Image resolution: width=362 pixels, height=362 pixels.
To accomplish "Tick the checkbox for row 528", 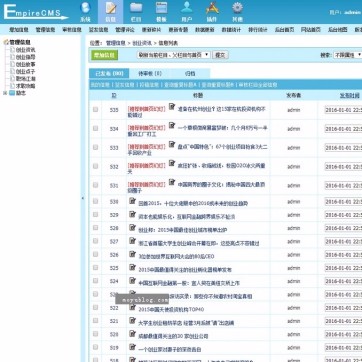I will click(x=96, y=228).
